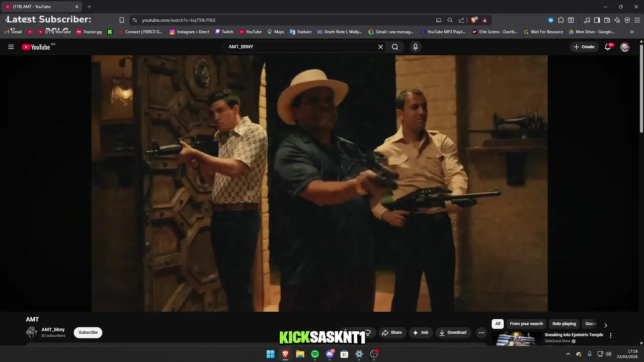Open the SideQuest Drew channel
Screen dimensions: 644x362
557,341
